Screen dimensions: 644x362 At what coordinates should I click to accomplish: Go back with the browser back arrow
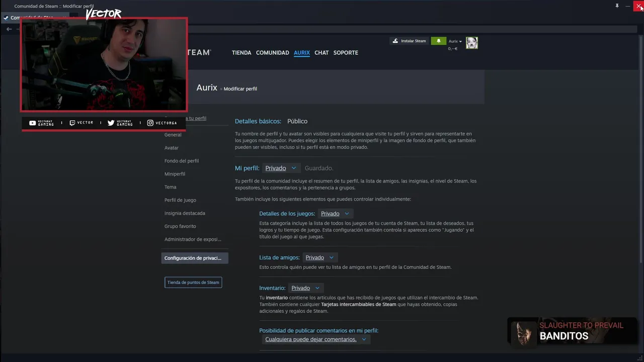9,29
